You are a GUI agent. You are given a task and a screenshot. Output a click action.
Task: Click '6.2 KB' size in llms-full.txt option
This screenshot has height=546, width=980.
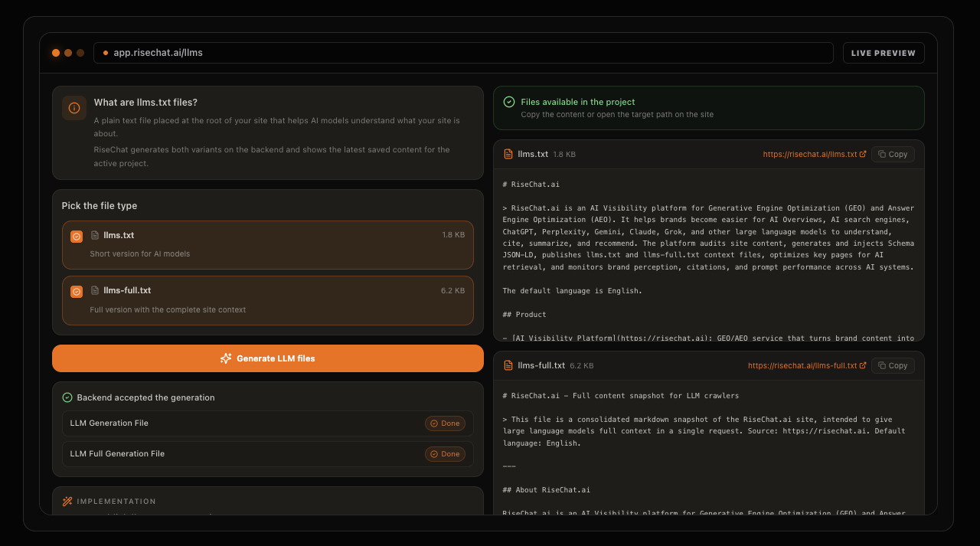pyautogui.click(x=453, y=290)
